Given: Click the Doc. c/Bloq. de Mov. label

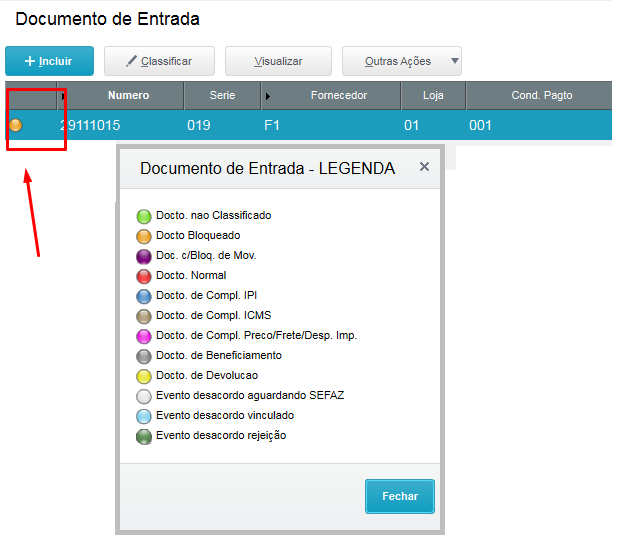Looking at the screenshot, I should [206, 256].
